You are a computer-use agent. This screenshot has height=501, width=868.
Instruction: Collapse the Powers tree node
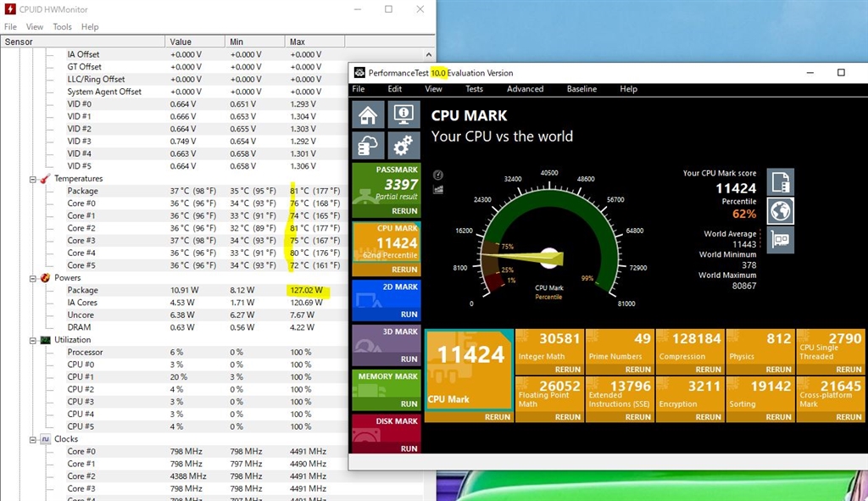click(33, 278)
